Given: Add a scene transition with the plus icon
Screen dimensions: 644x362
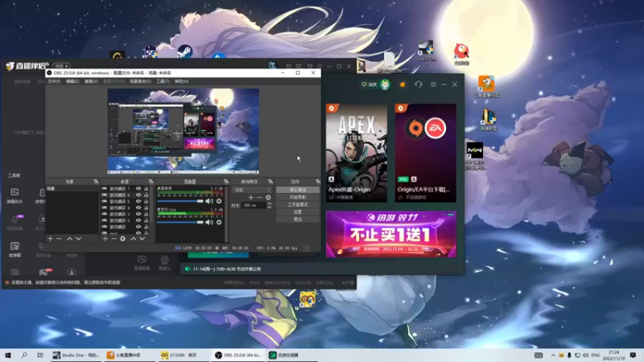Looking at the screenshot, I should [250, 197].
